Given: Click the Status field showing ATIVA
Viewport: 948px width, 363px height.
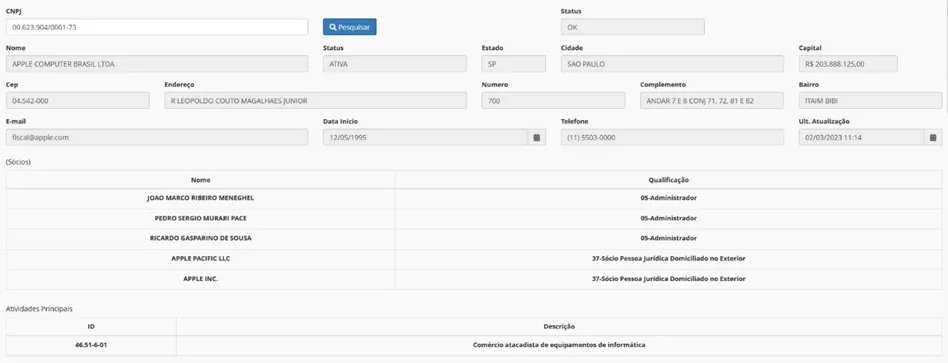Looking at the screenshot, I should (x=395, y=64).
